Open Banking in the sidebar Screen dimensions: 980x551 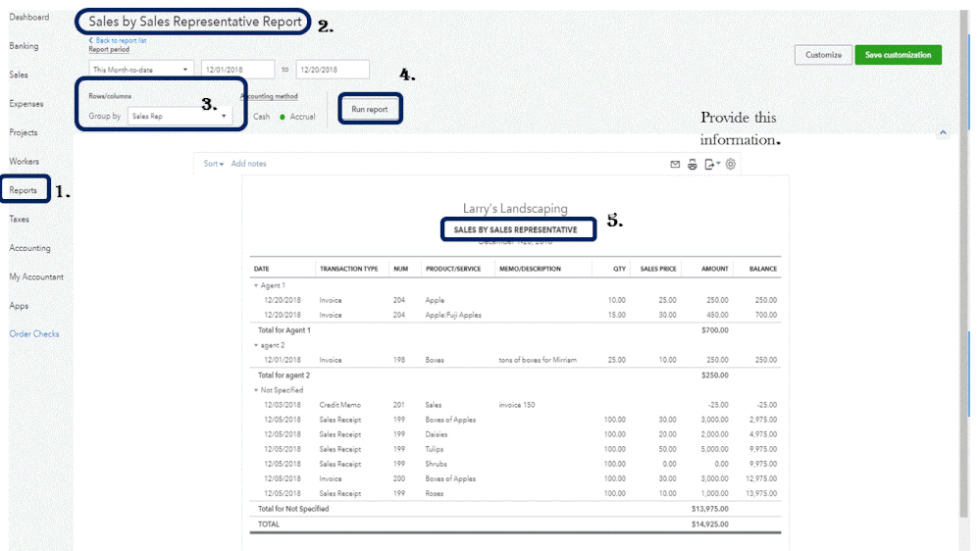24,46
